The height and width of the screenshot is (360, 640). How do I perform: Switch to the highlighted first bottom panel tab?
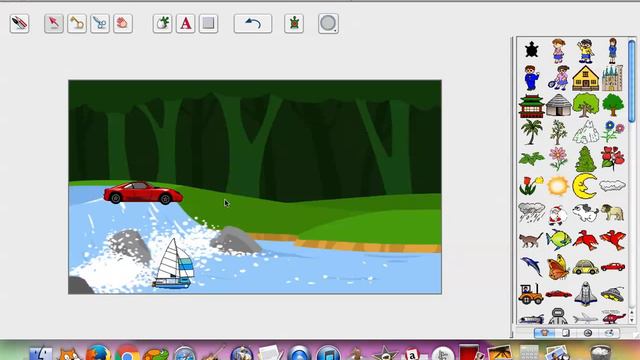point(544,333)
